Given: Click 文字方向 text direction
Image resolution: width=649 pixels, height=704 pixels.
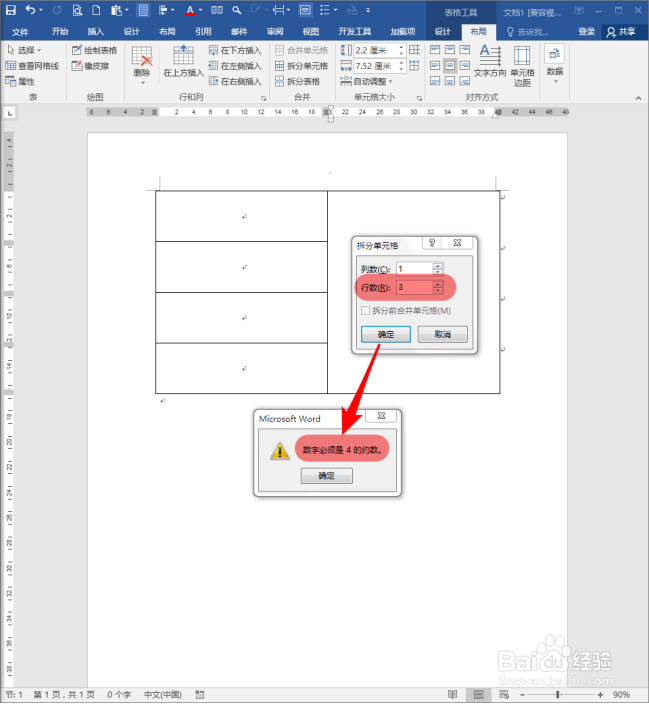Looking at the screenshot, I should click(x=490, y=62).
